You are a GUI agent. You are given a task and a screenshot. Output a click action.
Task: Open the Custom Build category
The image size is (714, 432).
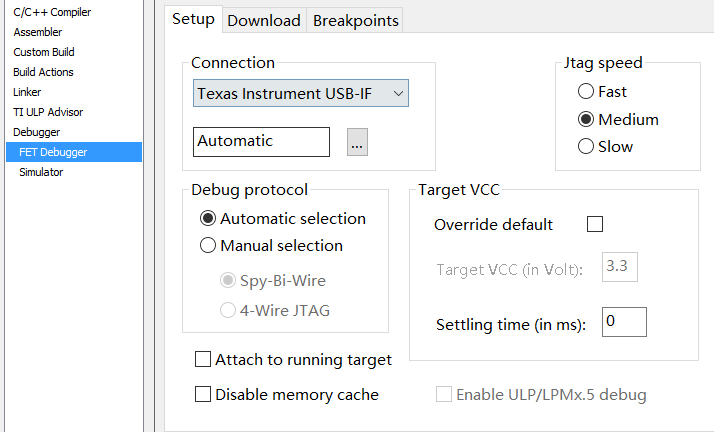point(43,52)
